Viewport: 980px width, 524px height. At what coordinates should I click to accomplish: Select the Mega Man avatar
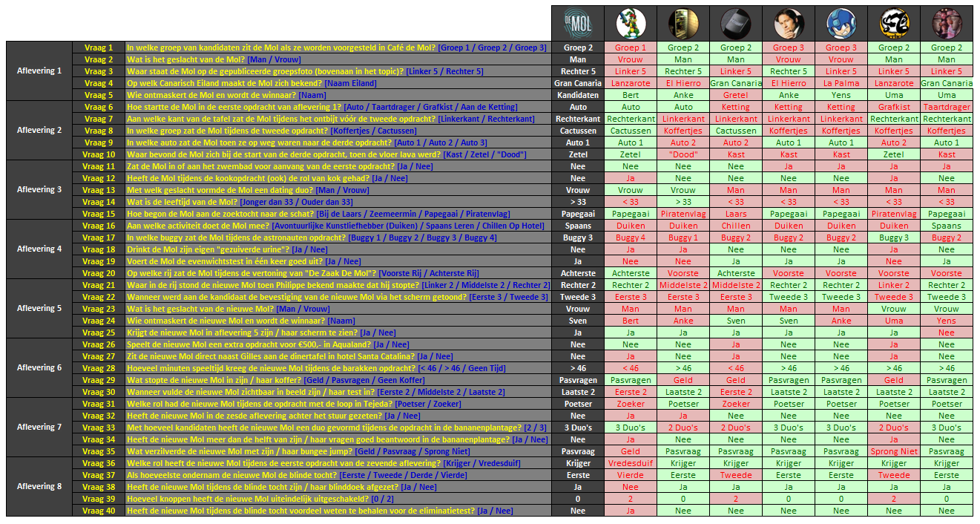[x=841, y=23]
